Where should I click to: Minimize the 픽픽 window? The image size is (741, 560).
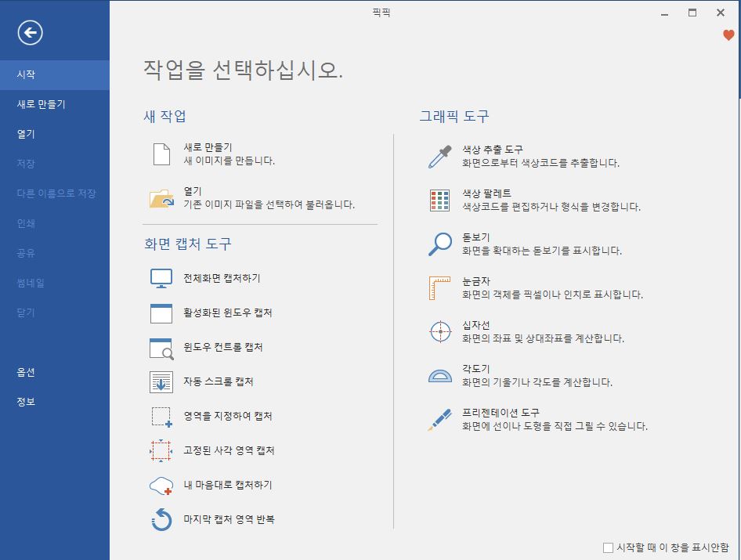(x=664, y=13)
